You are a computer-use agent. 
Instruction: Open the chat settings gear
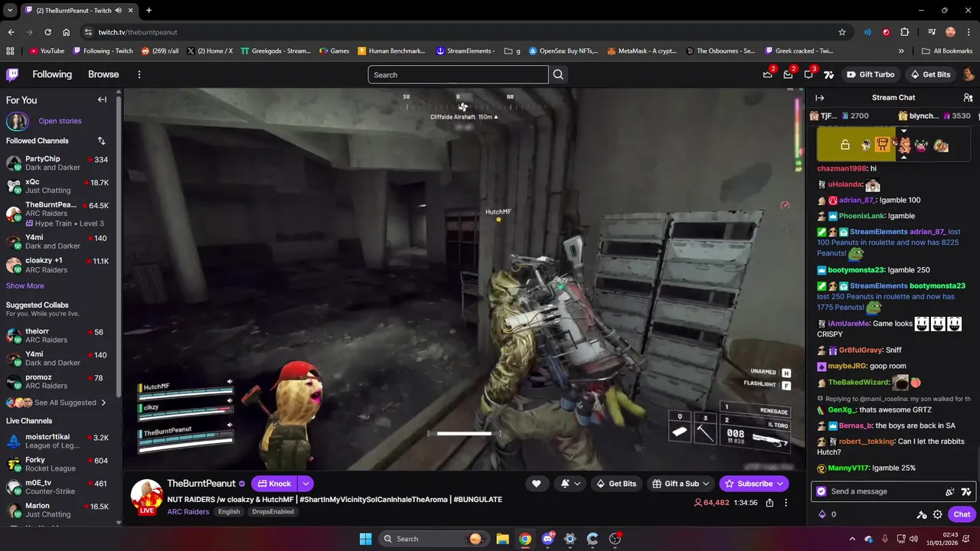(x=937, y=514)
